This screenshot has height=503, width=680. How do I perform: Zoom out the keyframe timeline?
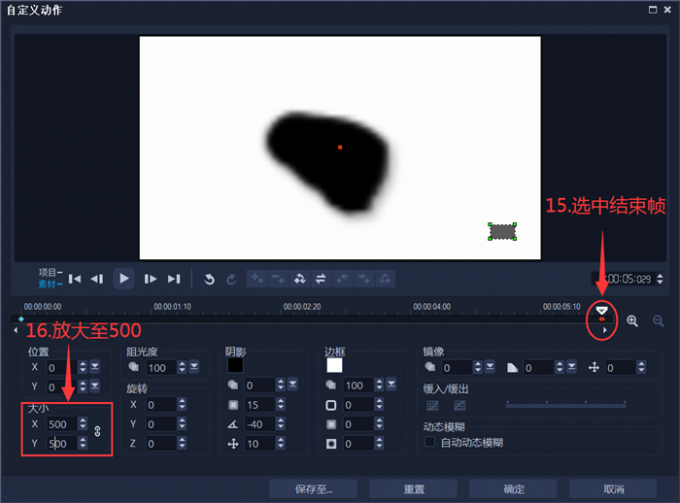[658, 321]
